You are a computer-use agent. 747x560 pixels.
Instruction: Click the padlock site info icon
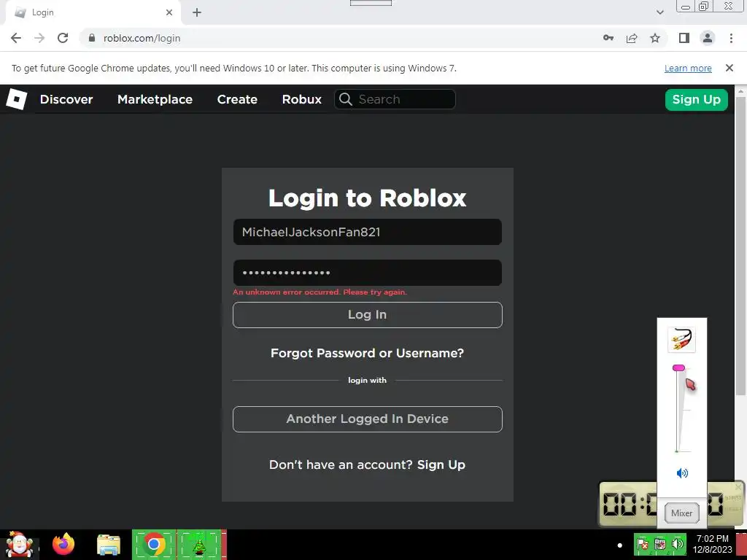coord(91,38)
